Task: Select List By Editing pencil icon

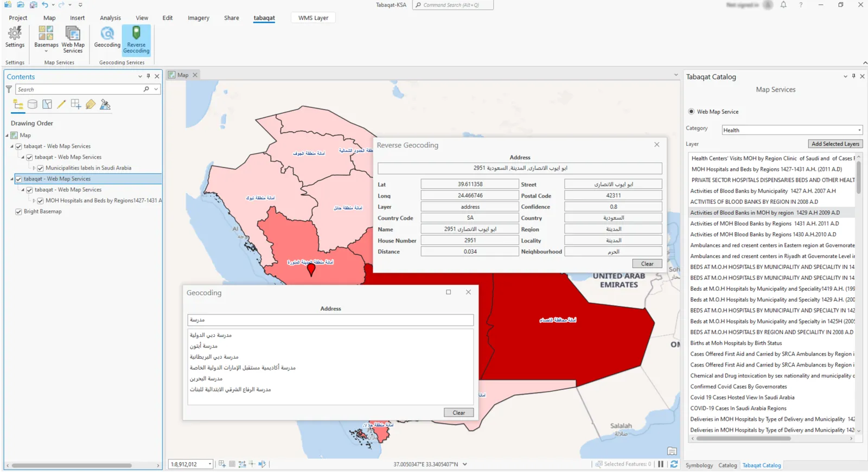Action: (61, 105)
